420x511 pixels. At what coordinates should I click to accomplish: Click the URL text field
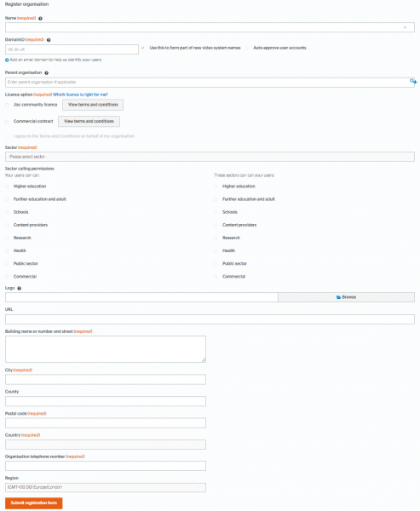coord(210,319)
